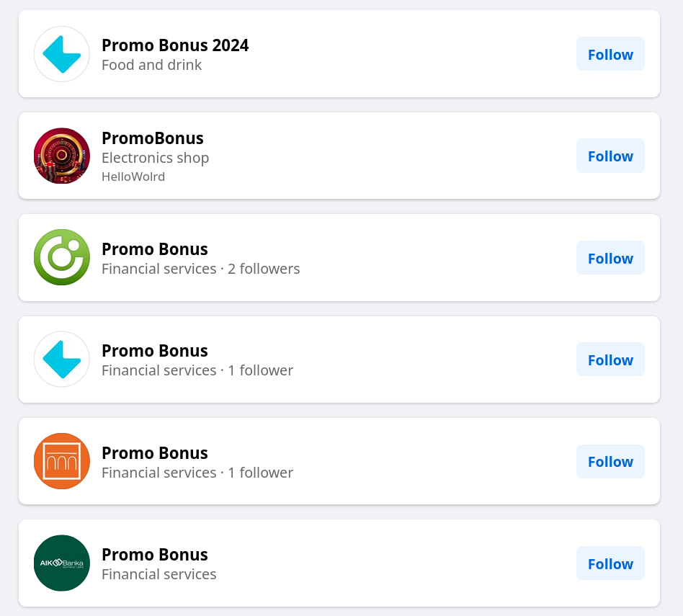Open Promo Bonus title next to green logo
Screen dimensions: 683x616
155,249
